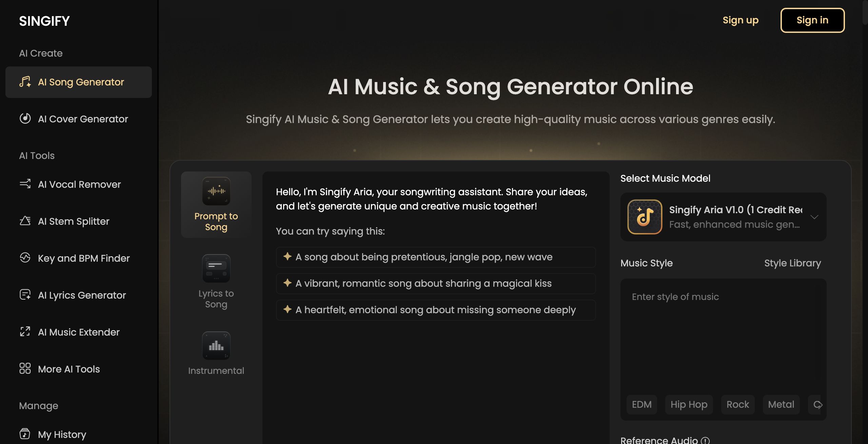Image resolution: width=868 pixels, height=444 pixels.
Task: Click the 'AI Tools' section label
Action: tap(37, 156)
